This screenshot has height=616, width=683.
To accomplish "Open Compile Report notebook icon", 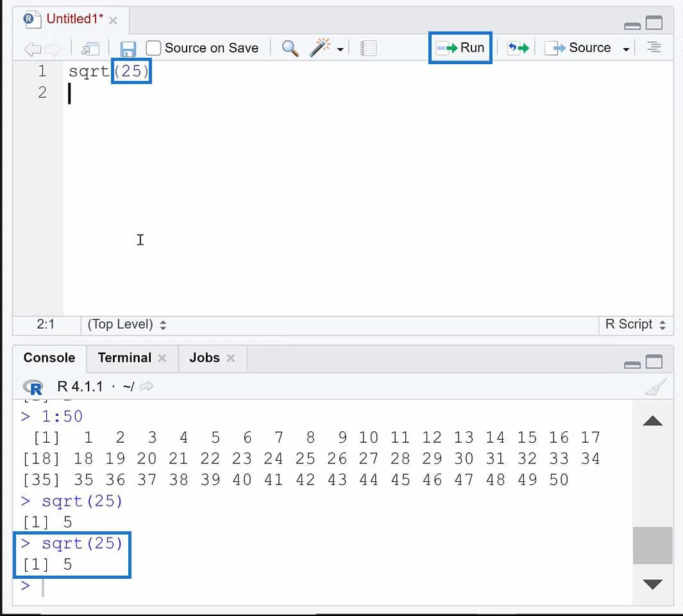I will (368, 48).
